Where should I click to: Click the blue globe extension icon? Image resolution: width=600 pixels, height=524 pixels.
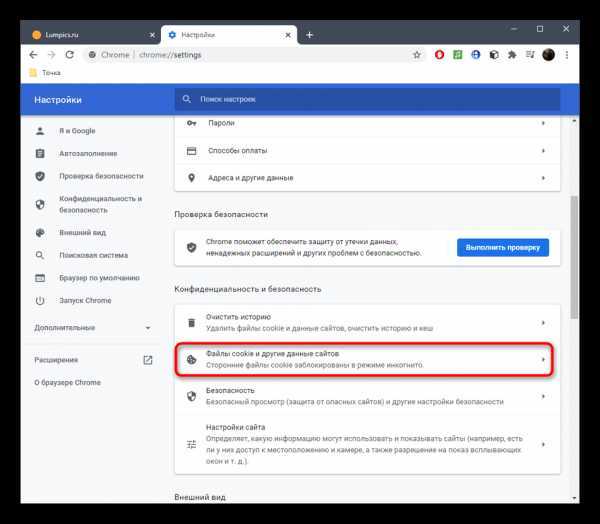click(476, 55)
